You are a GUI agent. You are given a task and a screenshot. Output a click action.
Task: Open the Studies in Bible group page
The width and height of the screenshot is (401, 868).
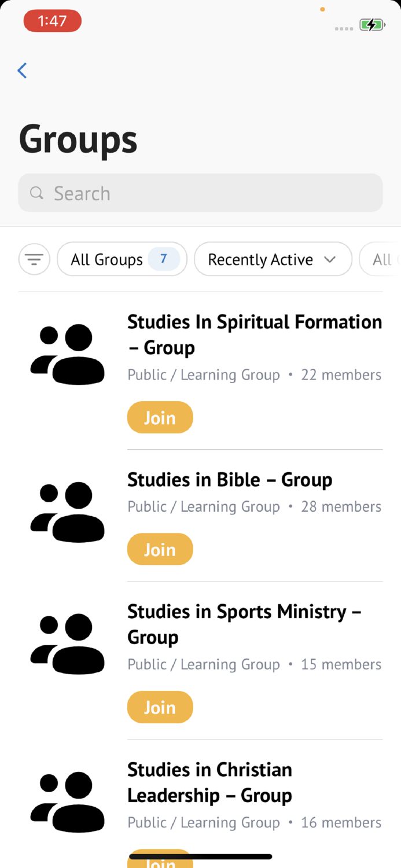click(x=229, y=480)
